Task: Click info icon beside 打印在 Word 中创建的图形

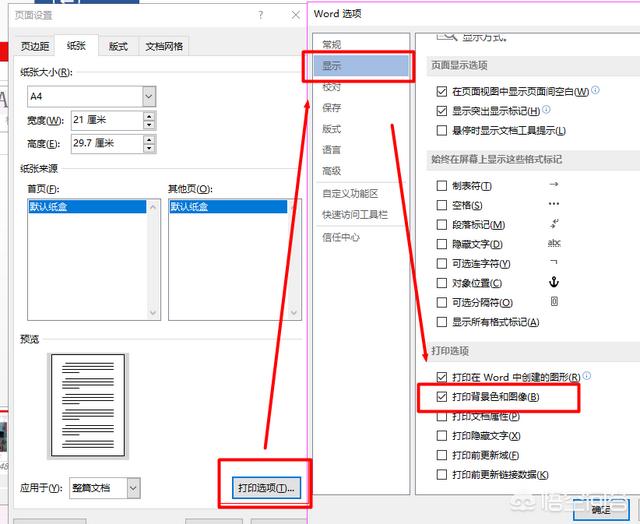Action: 587,375
